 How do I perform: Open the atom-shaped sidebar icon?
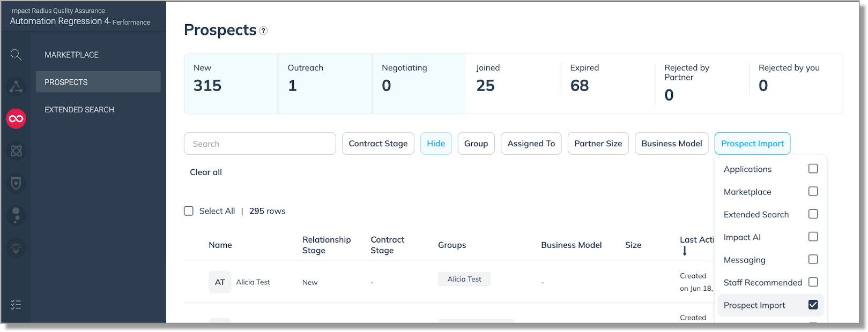(16, 151)
